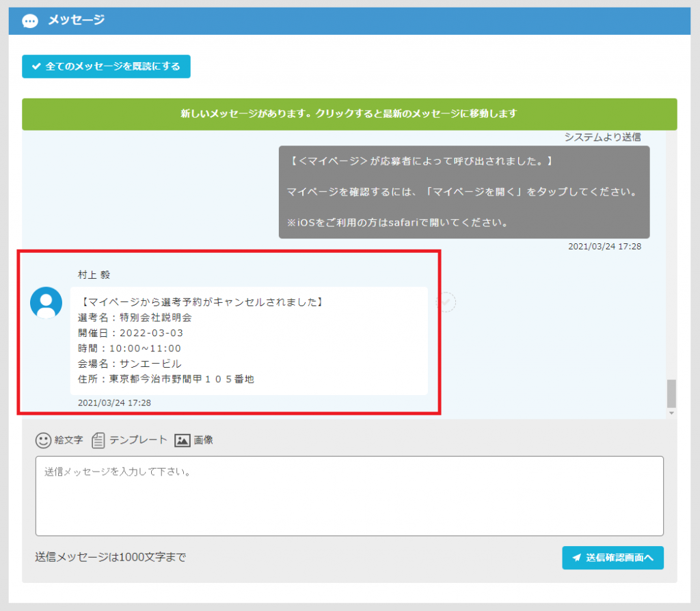The image size is (700, 611).
Task: Click the 1000文字まで character limit note
Action: 111,557
